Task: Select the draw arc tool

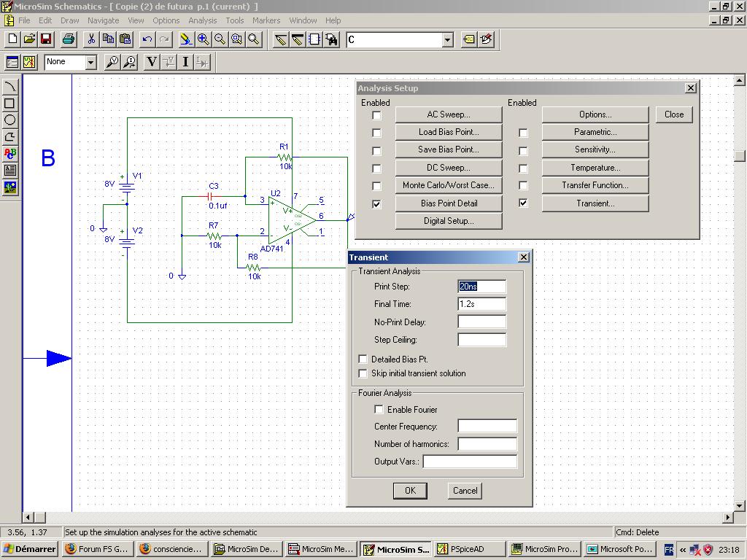Action: coord(10,87)
